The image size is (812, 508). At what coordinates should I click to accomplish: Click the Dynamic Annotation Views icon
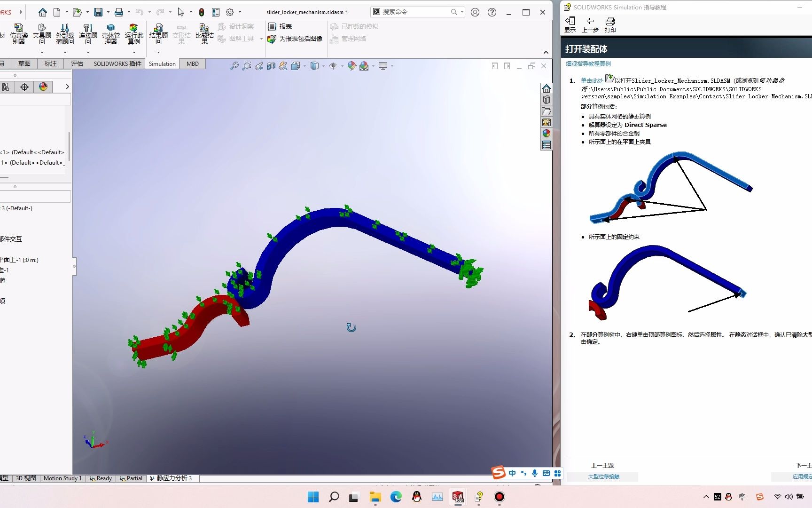[x=283, y=66]
